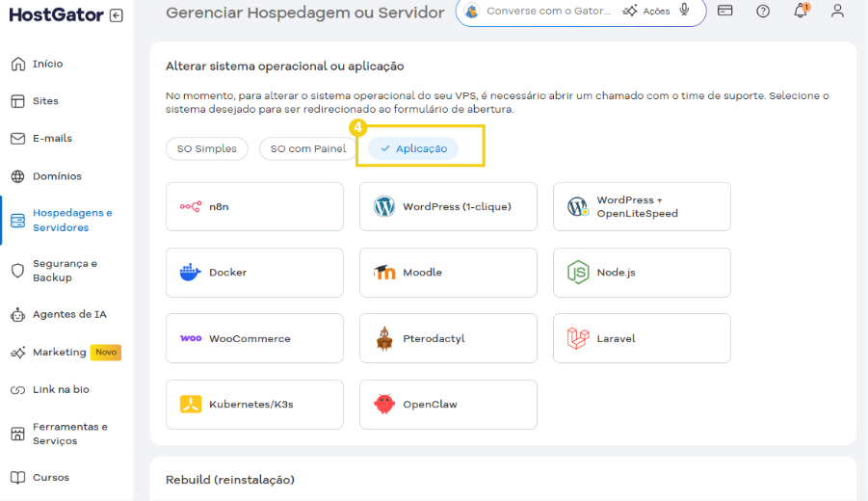
Task: Open the help question mark icon
Action: [x=763, y=11]
